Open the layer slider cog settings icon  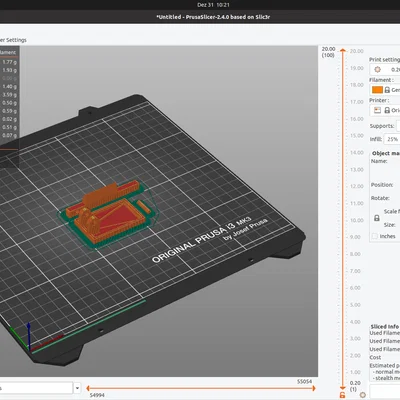click(x=362, y=395)
